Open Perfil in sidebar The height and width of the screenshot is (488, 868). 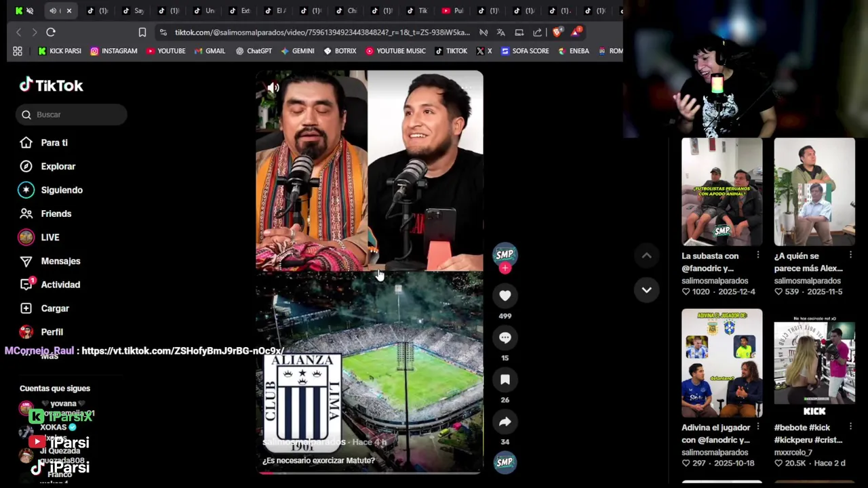(x=42, y=332)
